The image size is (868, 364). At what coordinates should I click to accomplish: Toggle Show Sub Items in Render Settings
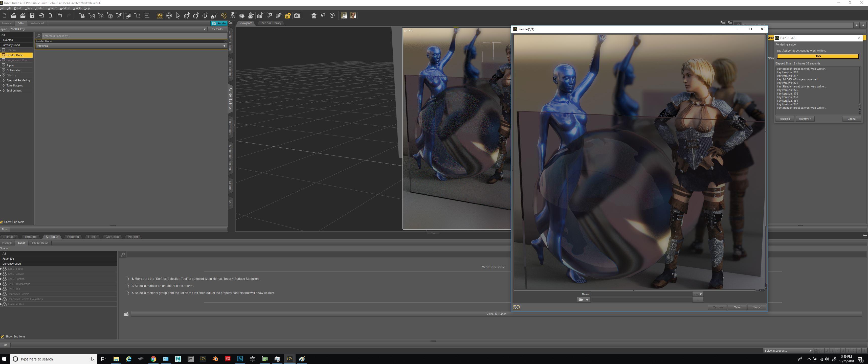[x=2, y=222]
